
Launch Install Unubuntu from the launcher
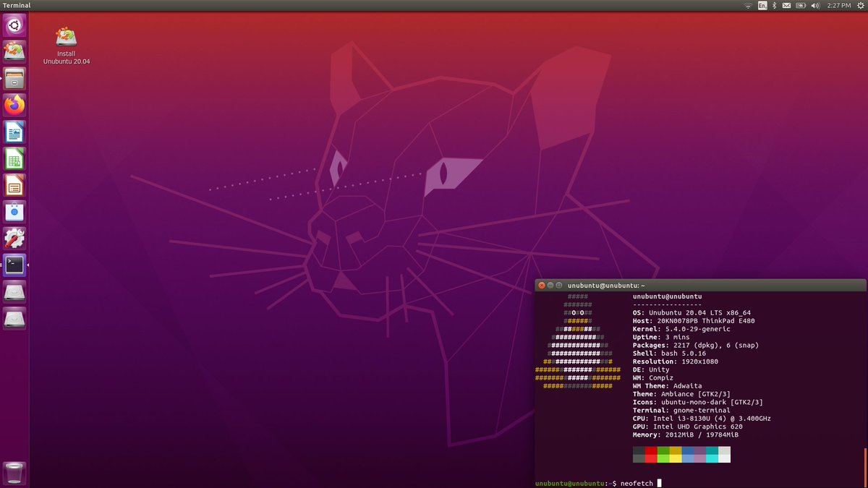[x=14, y=51]
